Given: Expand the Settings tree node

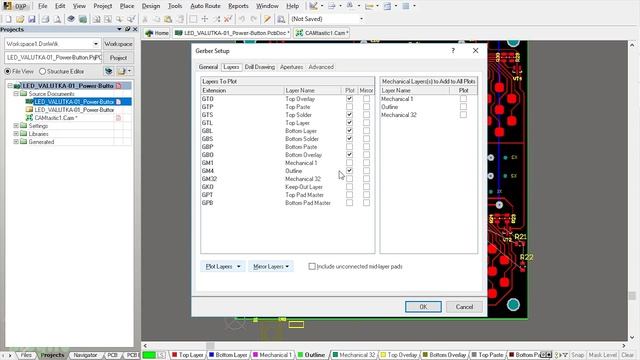Looking at the screenshot, I should [16, 126].
